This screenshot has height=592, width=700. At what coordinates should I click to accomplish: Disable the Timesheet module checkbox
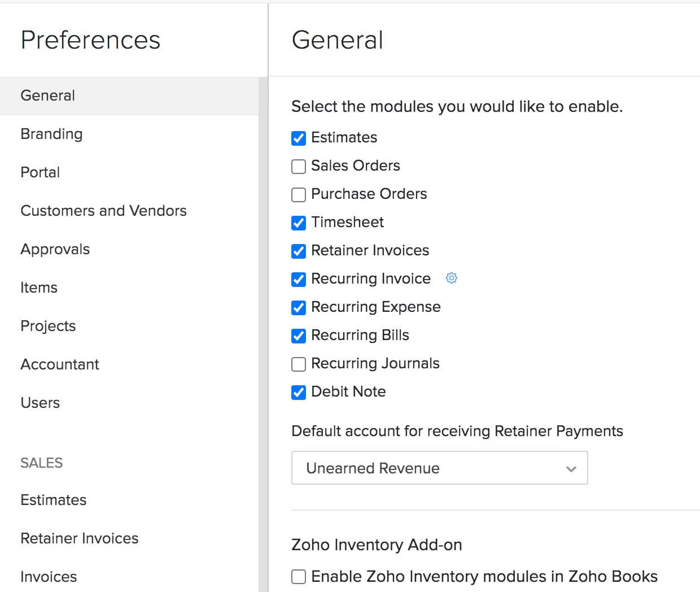(x=299, y=223)
